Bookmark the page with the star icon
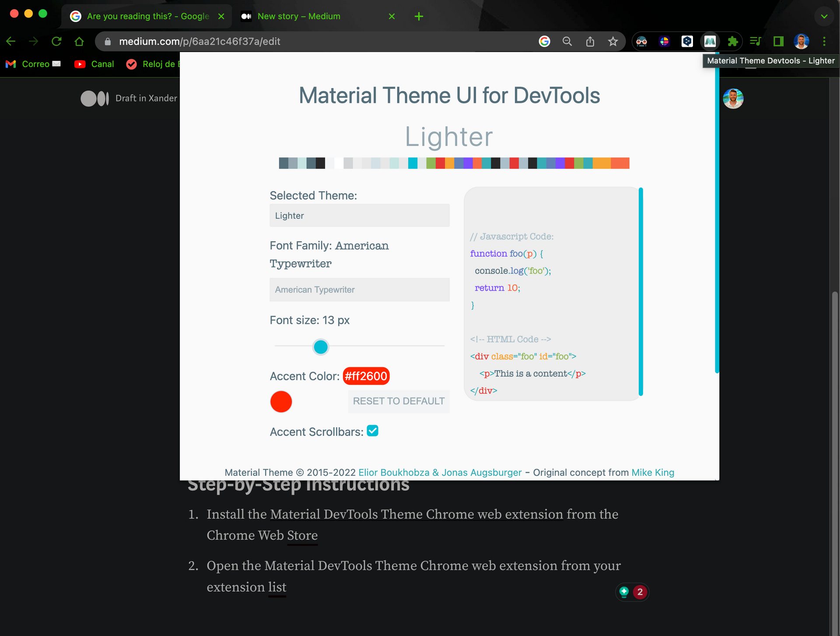840x636 pixels. 613,41
